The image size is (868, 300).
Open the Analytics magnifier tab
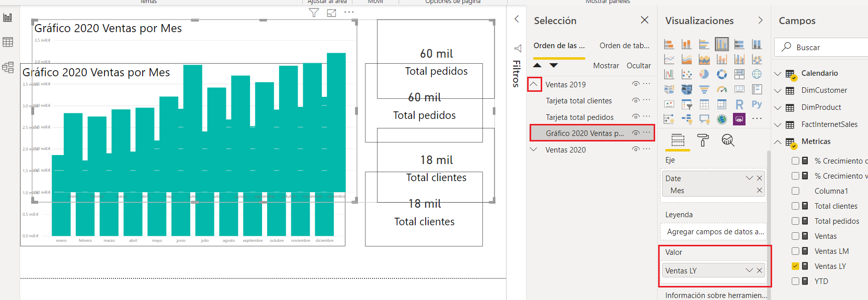[x=728, y=140]
